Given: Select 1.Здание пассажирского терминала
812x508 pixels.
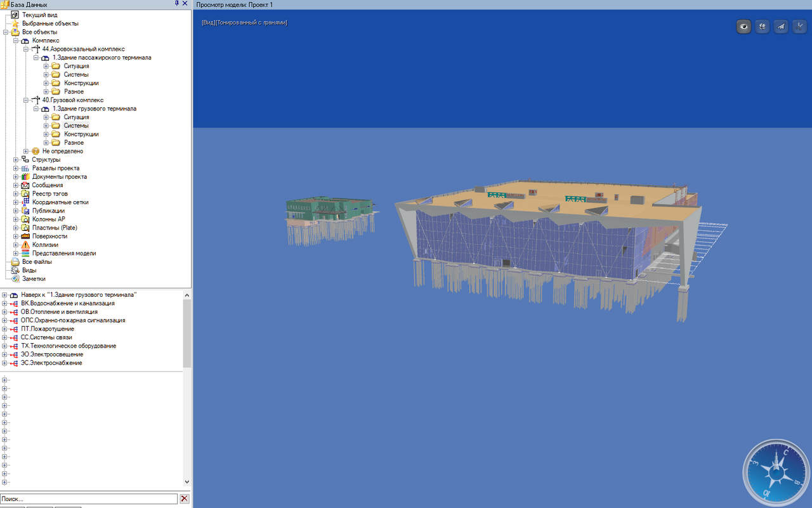Looking at the screenshot, I should pos(101,58).
